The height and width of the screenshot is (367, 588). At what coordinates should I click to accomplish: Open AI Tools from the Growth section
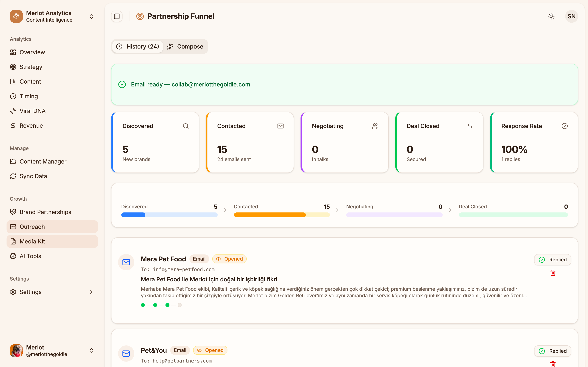(x=30, y=256)
